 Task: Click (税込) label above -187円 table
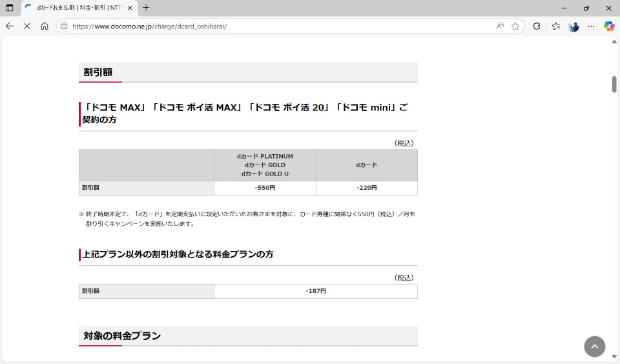pos(404,278)
